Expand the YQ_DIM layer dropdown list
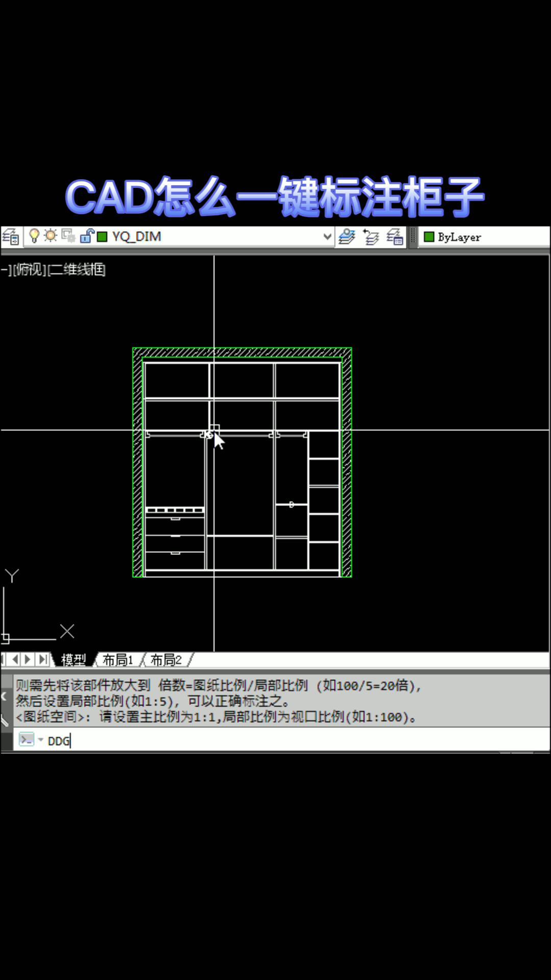This screenshot has width=551, height=980. (328, 236)
